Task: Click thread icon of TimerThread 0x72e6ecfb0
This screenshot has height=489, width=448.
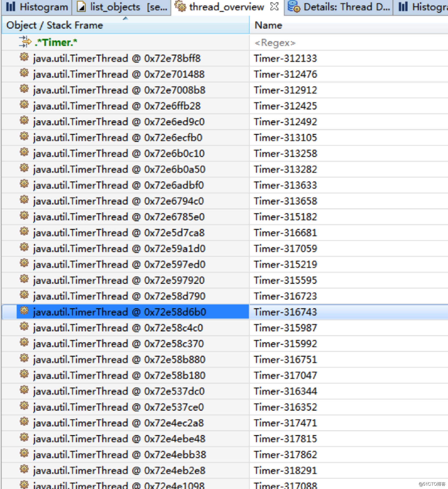Action: click(24, 137)
